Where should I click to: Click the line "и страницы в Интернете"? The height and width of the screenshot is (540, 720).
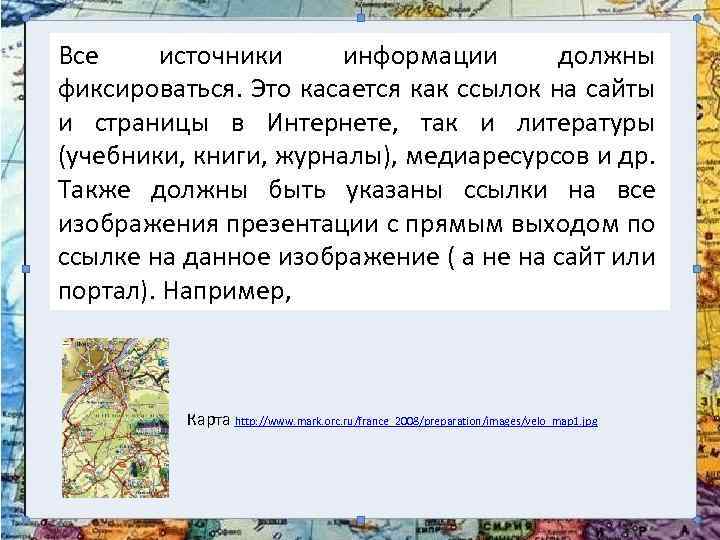tap(356, 123)
